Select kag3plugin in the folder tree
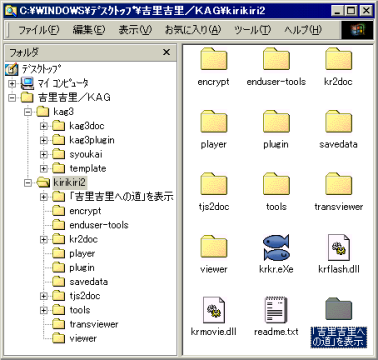 click(x=92, y=140)
